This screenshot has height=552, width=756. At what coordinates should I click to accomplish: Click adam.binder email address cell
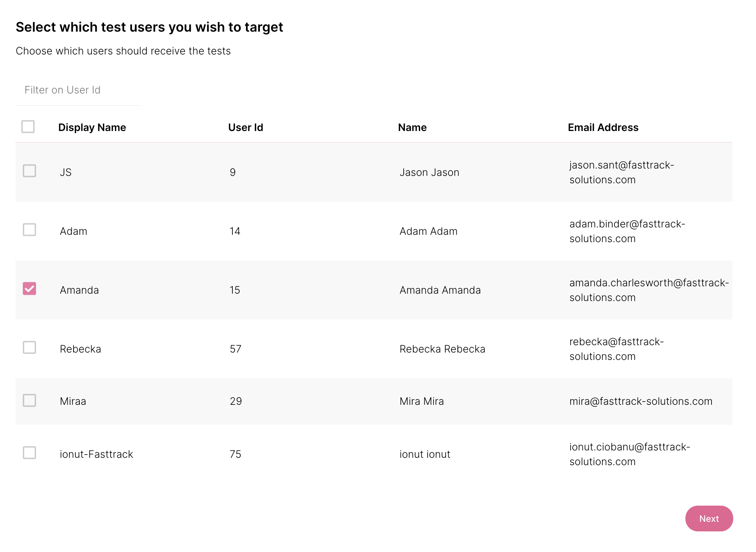tap(627, 231)
